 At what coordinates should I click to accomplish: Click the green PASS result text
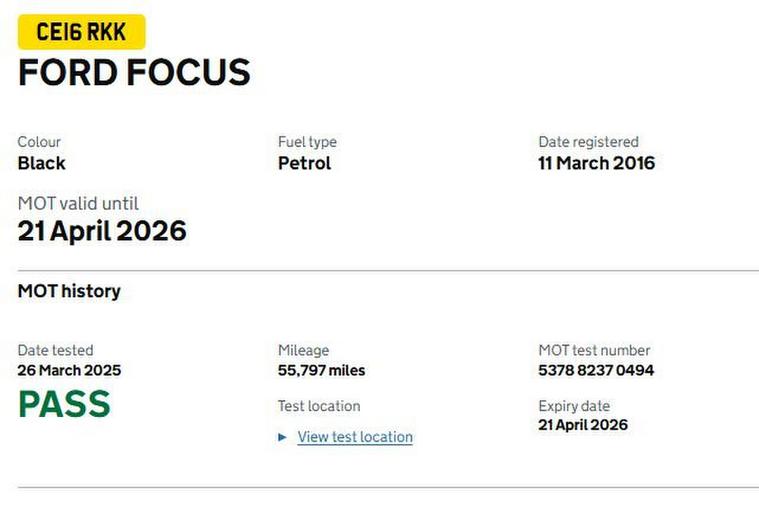(x=64, y=404)
